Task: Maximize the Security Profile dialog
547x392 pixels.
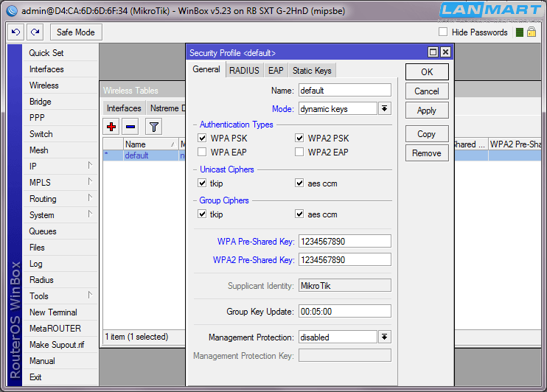Action: [433, 52]
